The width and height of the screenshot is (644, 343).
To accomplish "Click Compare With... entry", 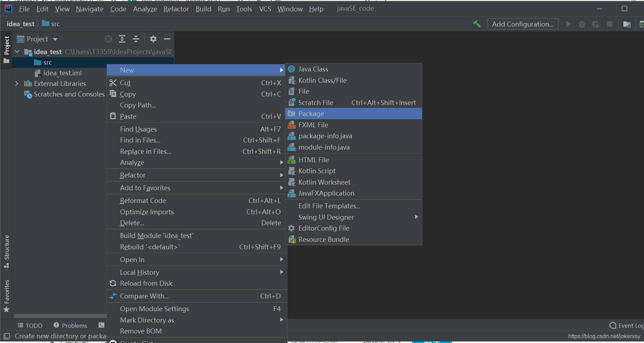I will (x=196, y=296).
